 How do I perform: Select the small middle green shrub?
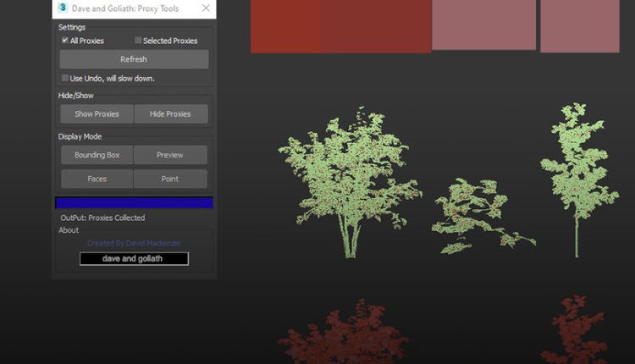click(478, 216)
